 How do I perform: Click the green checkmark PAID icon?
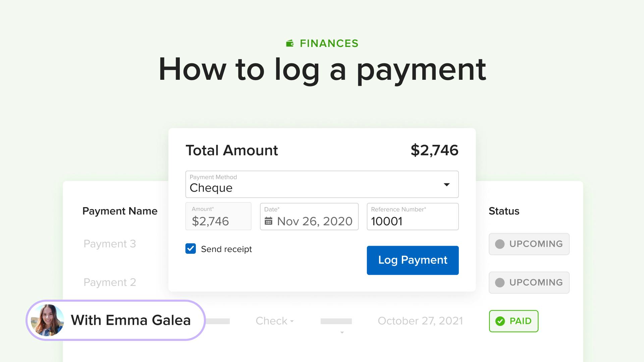pos(500,321)
